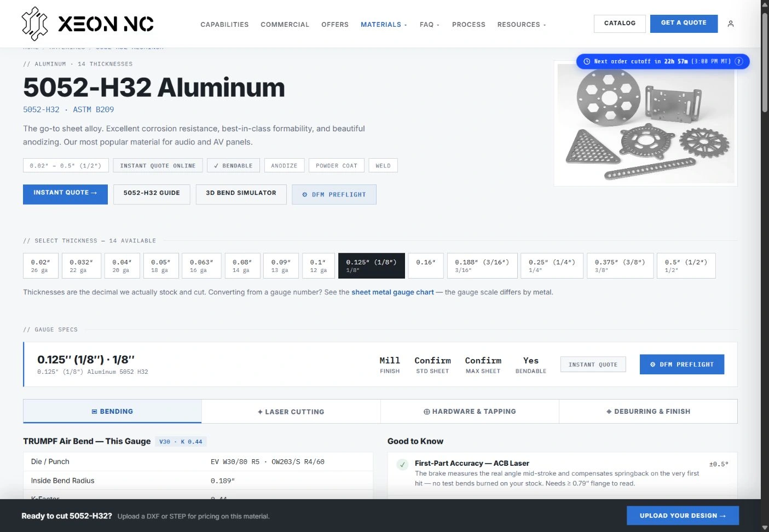The image size is (769, 532).
Task: Open the 5052-H32 Guide
Action: [152, 194]
